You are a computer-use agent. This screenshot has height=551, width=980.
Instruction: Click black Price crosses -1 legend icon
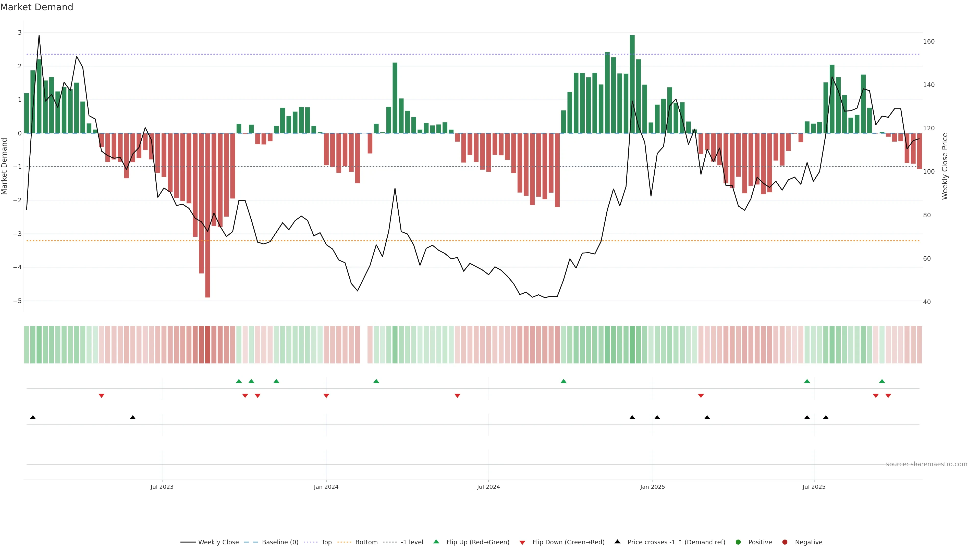click(617, 542)
